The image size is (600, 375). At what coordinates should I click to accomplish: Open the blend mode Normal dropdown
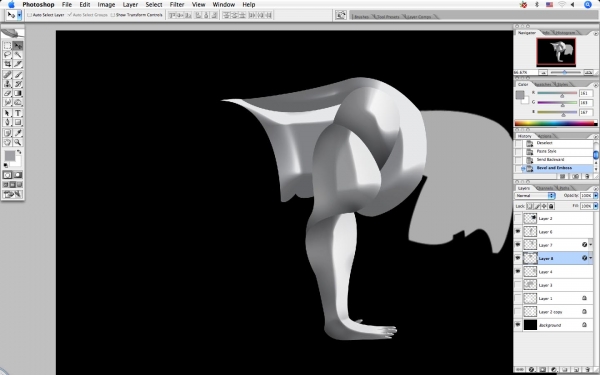(x=535, y=196)
